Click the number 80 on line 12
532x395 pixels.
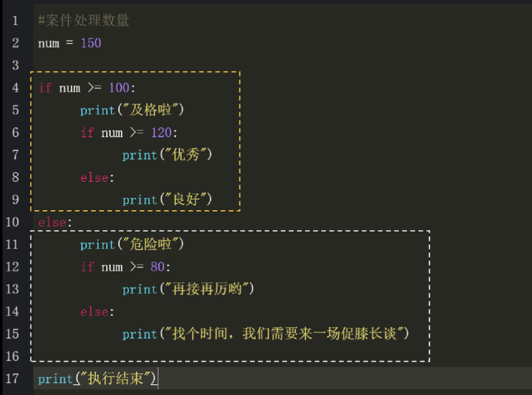[157, 267]
